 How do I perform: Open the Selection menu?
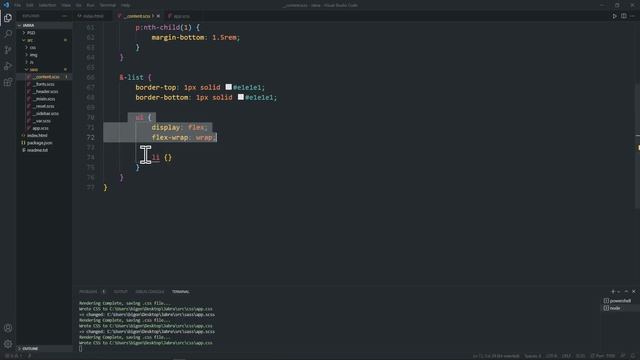47,5
